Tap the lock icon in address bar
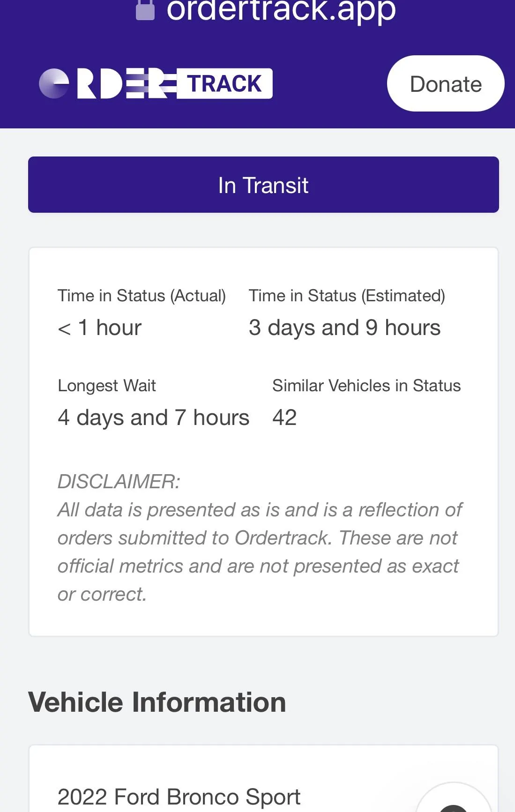The image size is (515, 812). [145, 10]
